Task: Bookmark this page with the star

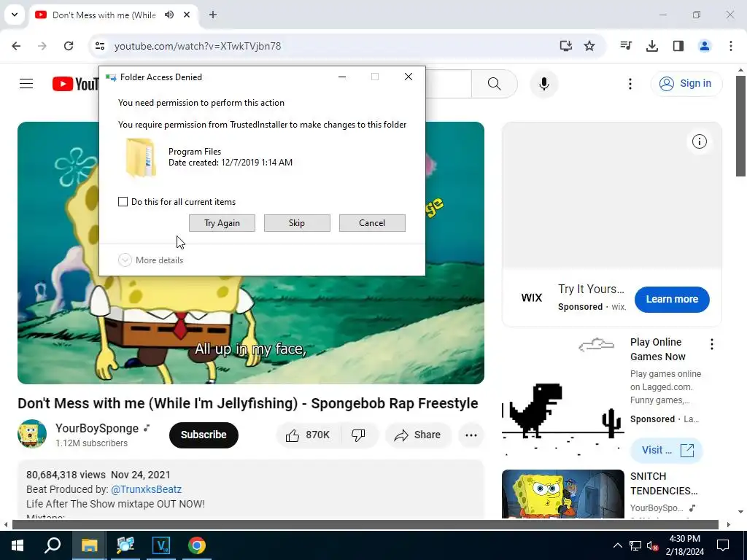Action: (589, 46)
